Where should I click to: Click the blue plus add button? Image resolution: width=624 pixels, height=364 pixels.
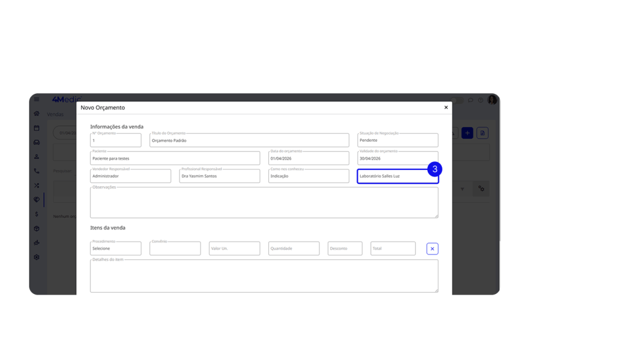tap(467, 133)
